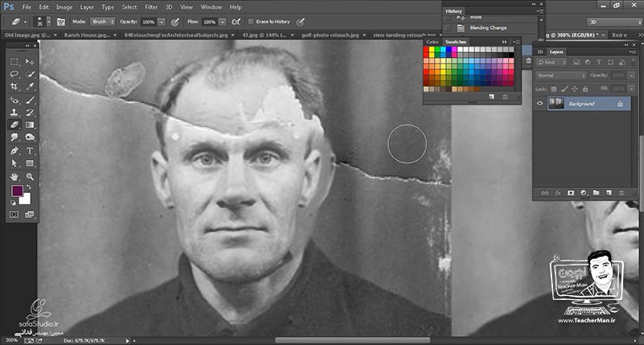
Task: Select the Sponge tool
Action: pos(30,137)
